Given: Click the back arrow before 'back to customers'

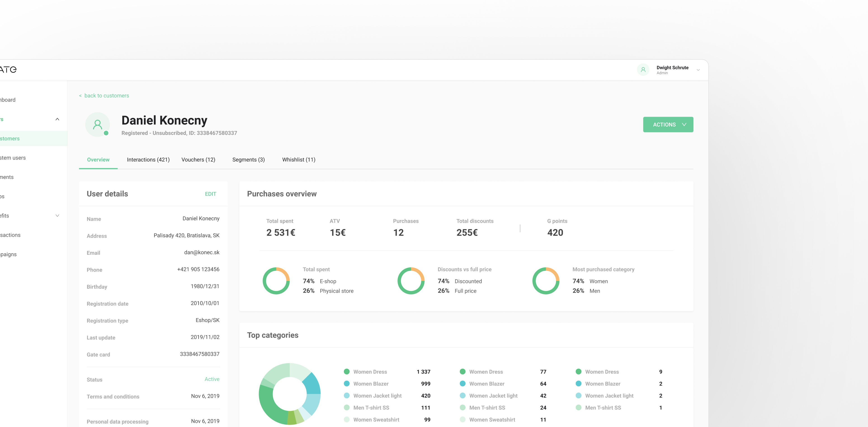Looking at the screenshot, I should coord(80,96).
